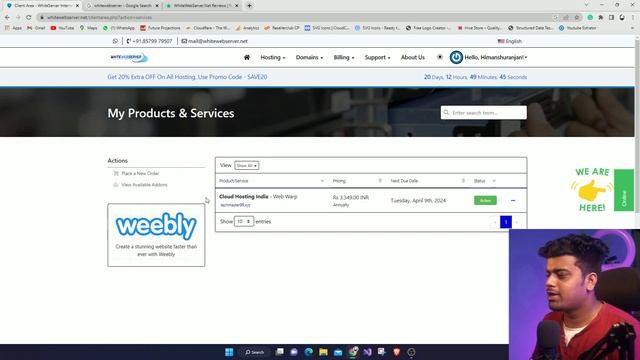This screenshot has height=360, width=640.
Task: Click the address bar URL
Action: tap(99, 18)
